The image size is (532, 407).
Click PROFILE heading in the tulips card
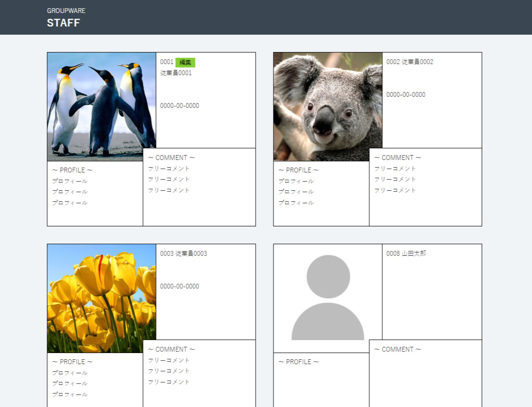72,362
